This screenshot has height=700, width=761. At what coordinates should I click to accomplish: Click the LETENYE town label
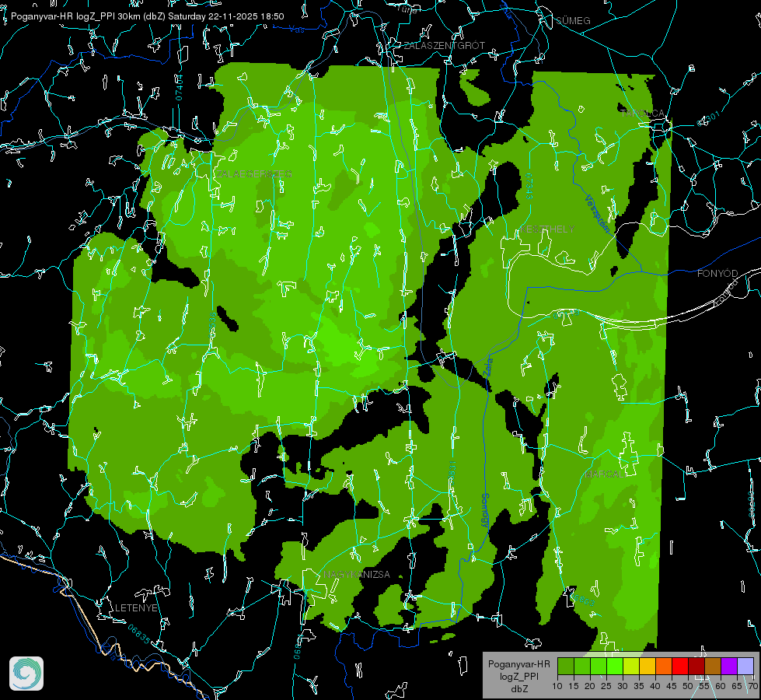point(136,607)
